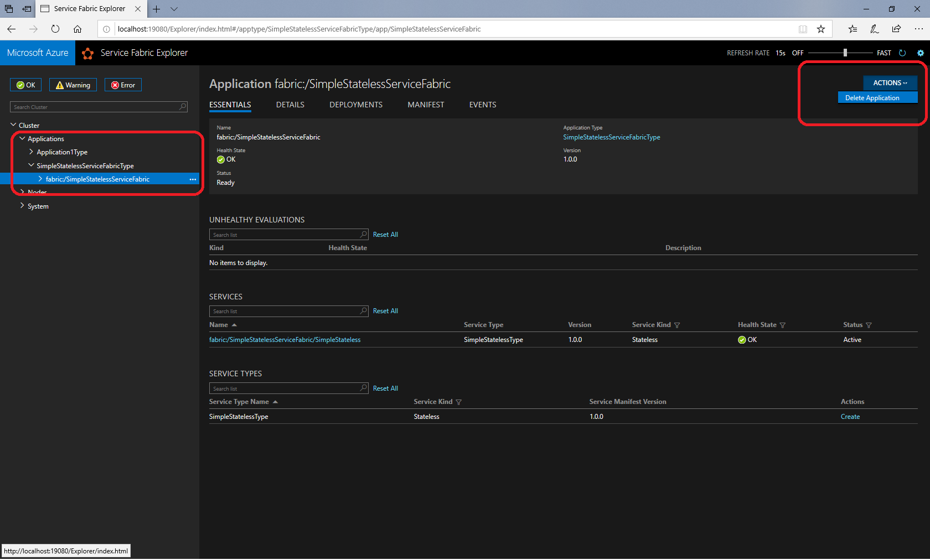Open the favorites hub icon
The image size is (930, 560).
(852, 29)
